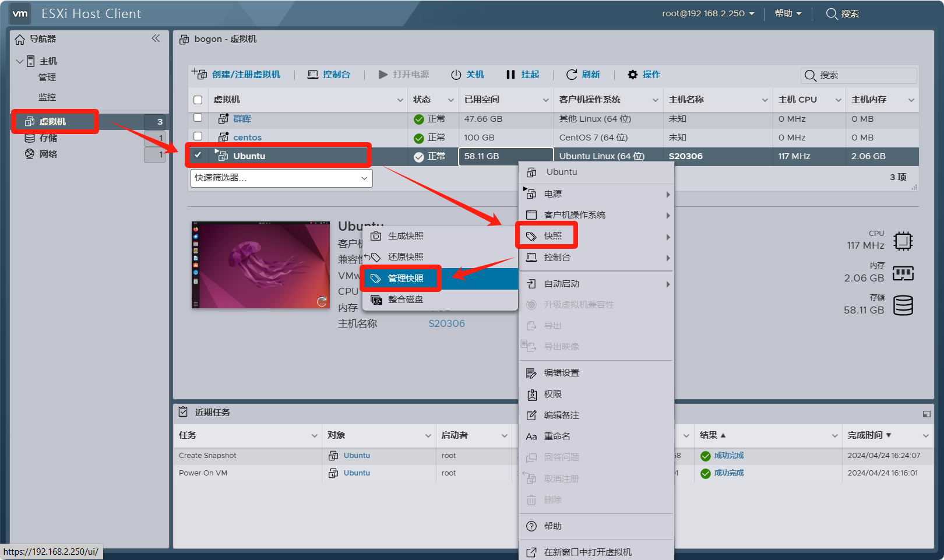Open the root@192.168.2.250 user dropdown

click(707, 13)
